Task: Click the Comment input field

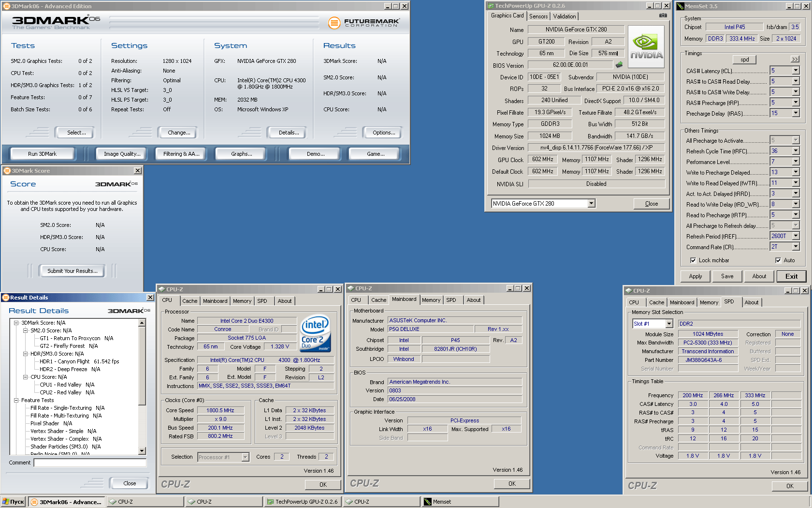Action: (90, 463)
